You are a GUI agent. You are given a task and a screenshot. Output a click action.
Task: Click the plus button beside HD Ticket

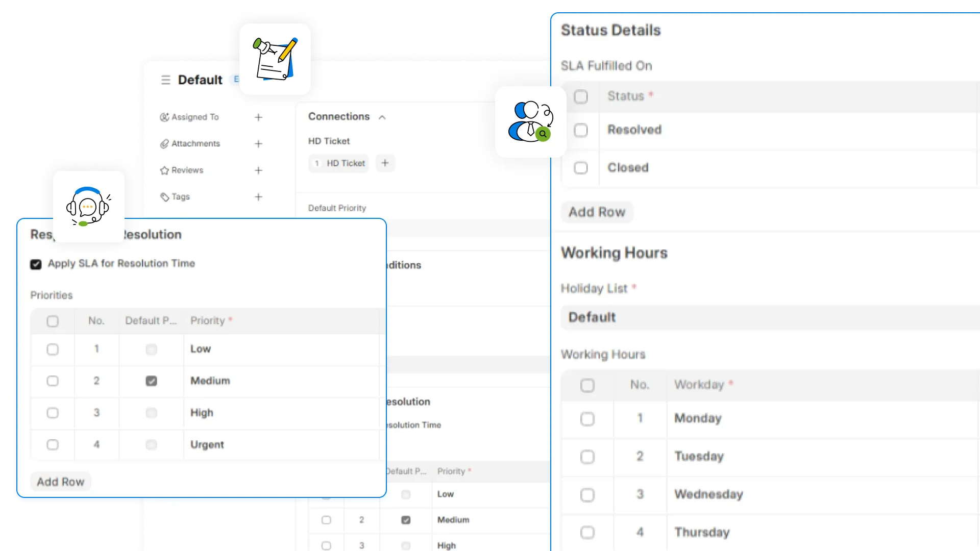click(385, 163)
